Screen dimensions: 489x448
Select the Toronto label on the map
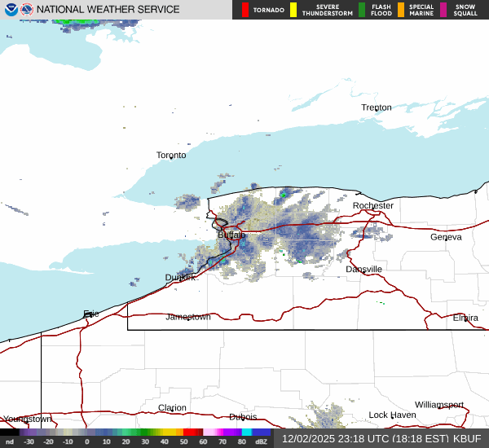tap(171, 155)
